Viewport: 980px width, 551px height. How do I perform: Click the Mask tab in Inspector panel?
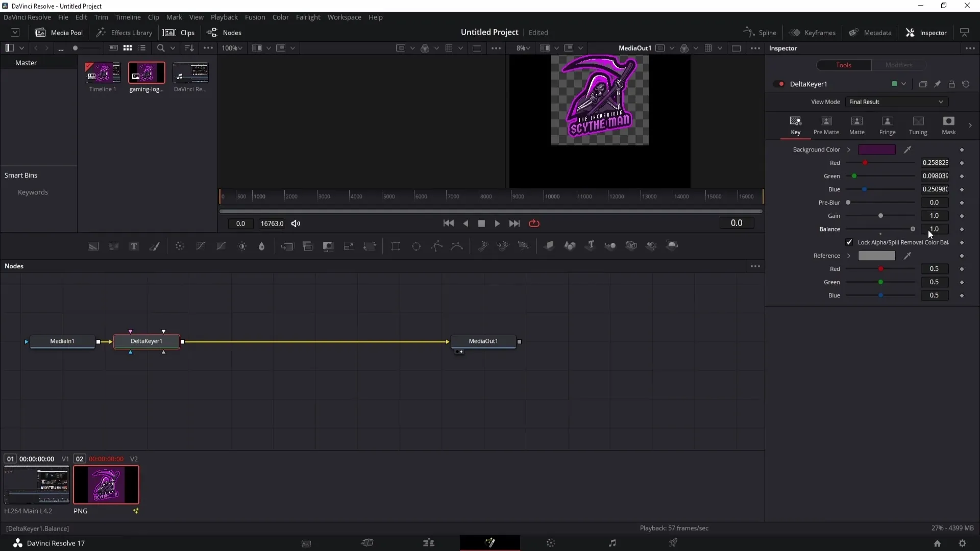click(949, 124)
